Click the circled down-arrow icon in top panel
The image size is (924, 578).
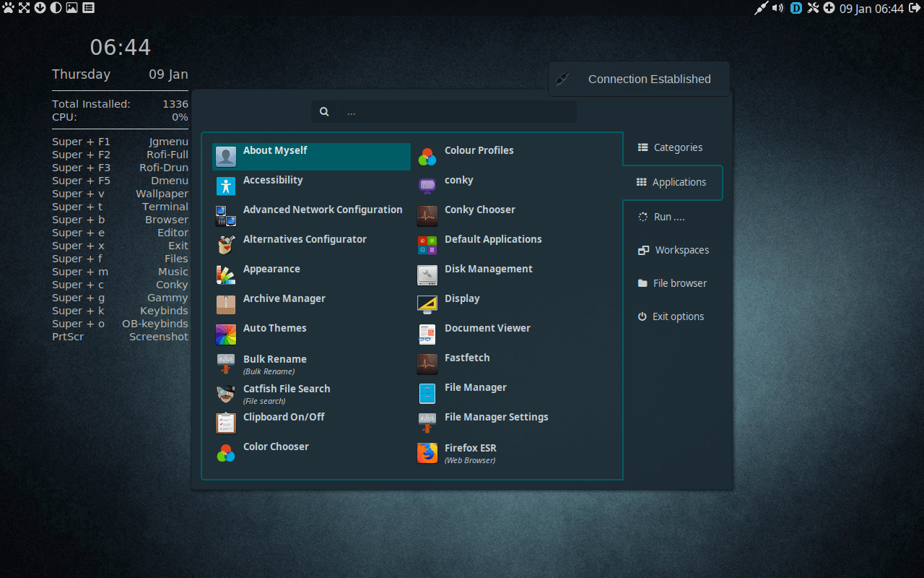point(40,8)
